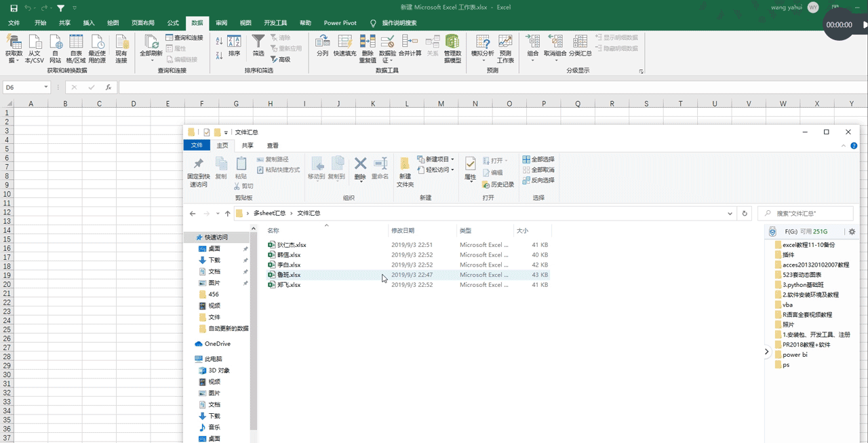Click 反向选择 (Invert Selection) in Explorer

click(x=538, y=180)
